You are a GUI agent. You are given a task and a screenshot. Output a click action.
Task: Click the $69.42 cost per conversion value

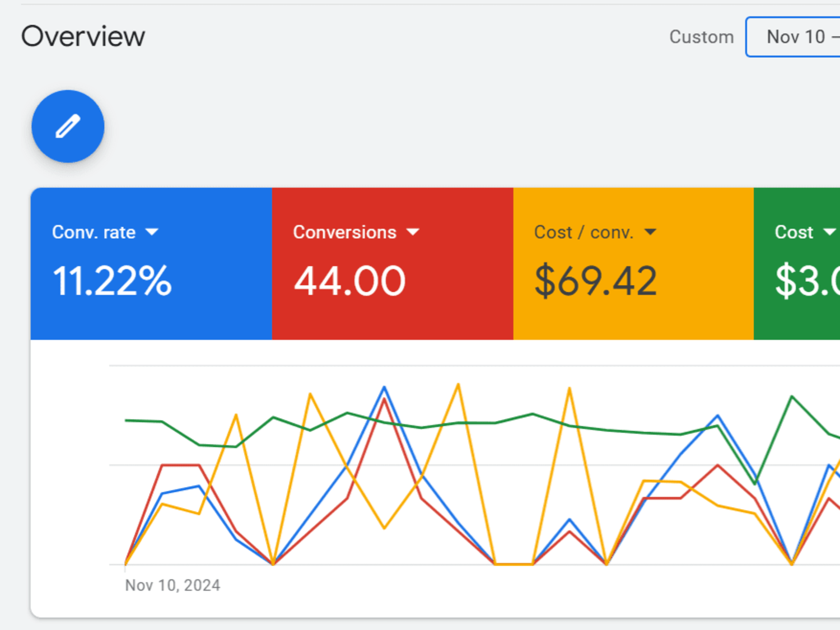click(595, 281)
